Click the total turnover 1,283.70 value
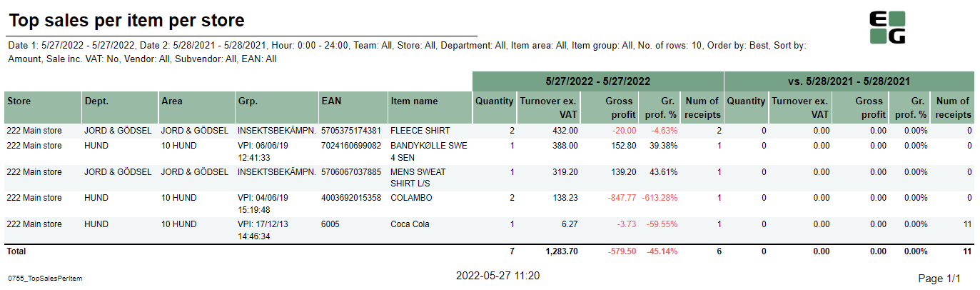The width and height of the screenshot is (980, 290). 562,251
